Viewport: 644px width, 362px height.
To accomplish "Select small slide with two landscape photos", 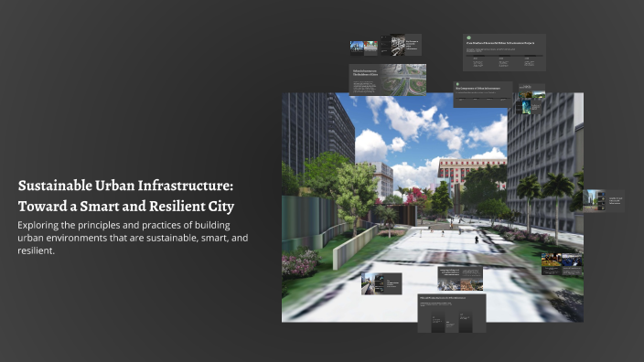I will pyautogui.click(x=531, y=91).
